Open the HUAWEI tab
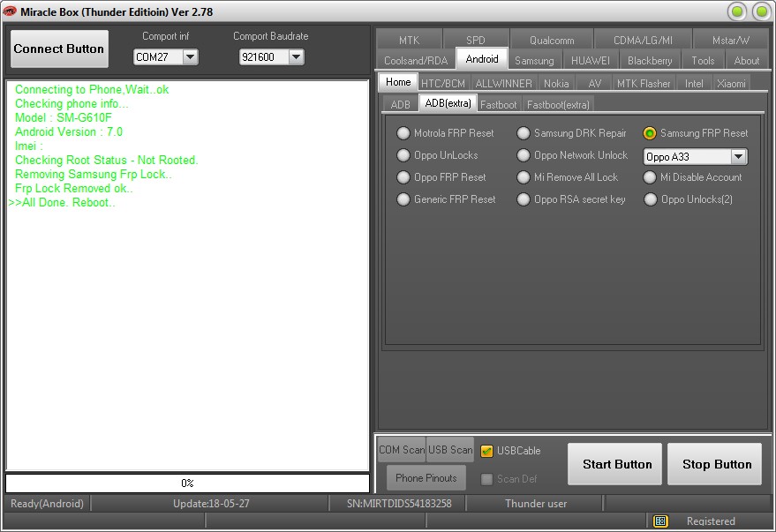776x532 pixels. 591,60
